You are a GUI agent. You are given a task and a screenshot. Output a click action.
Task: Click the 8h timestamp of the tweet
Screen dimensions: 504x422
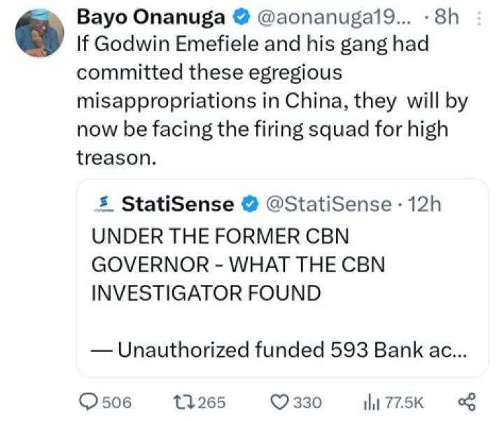445,16
